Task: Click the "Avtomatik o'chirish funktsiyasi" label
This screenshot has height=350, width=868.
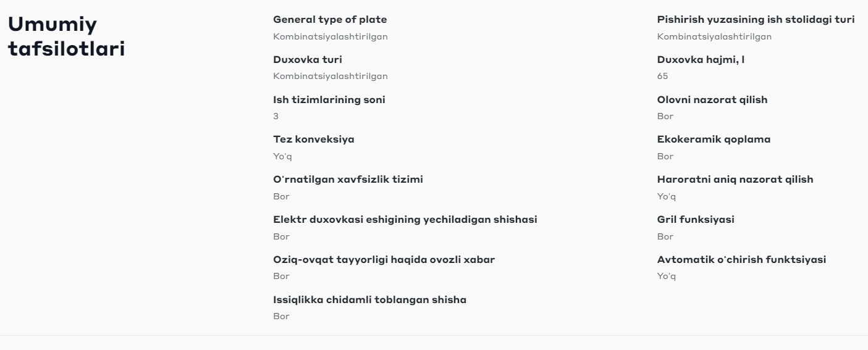Action: click(x=741, y=259)
